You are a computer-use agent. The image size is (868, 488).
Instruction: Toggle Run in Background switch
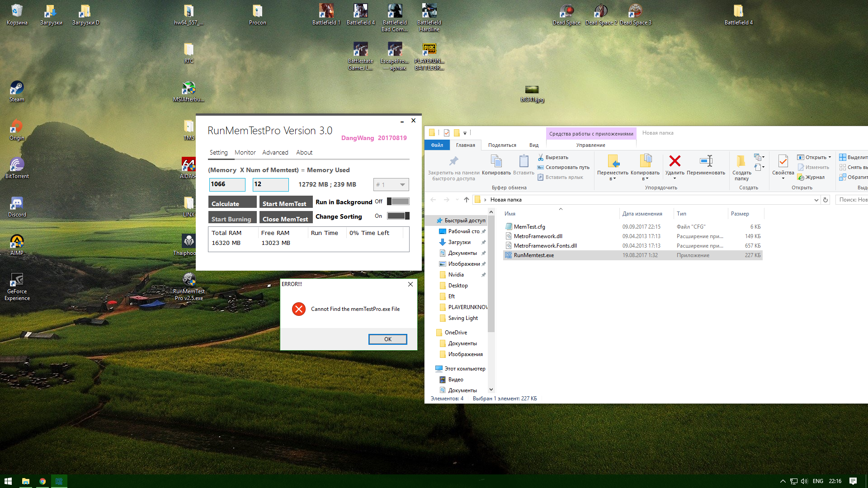(x=398, y=202)
